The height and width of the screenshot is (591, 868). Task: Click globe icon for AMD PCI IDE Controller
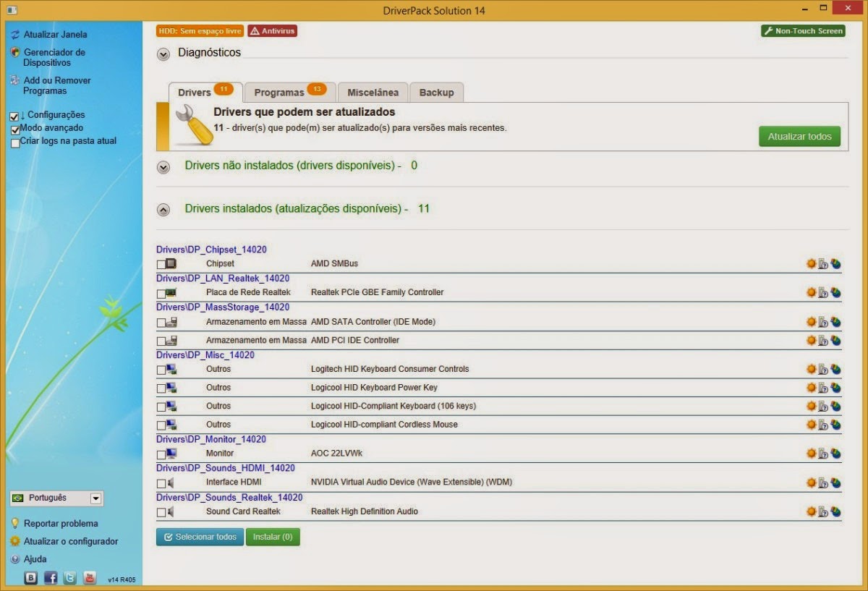tap(835, 340)
